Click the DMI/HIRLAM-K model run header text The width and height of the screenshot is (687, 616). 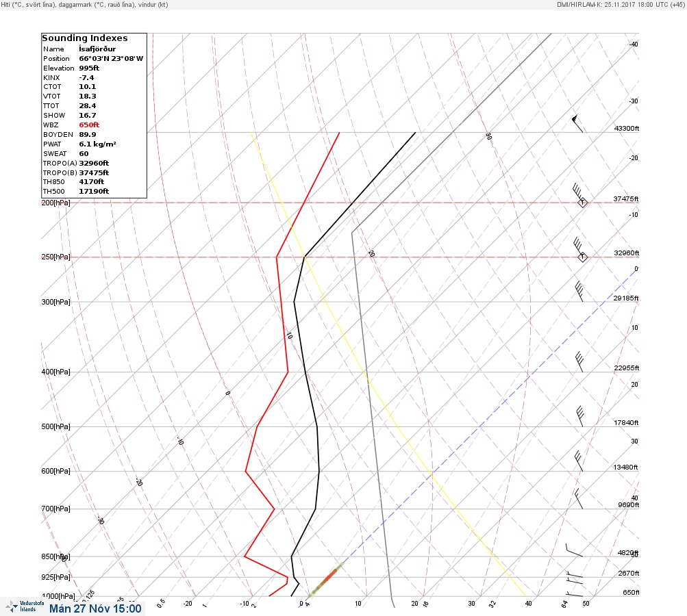[621, 4]
